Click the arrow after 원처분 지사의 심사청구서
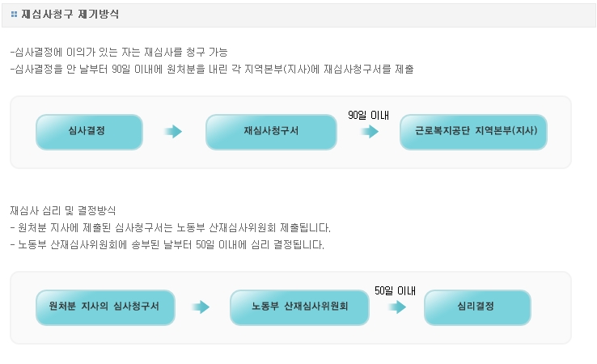Image resolution: width=597 pixels, height=364 pixels. [201, 307]
